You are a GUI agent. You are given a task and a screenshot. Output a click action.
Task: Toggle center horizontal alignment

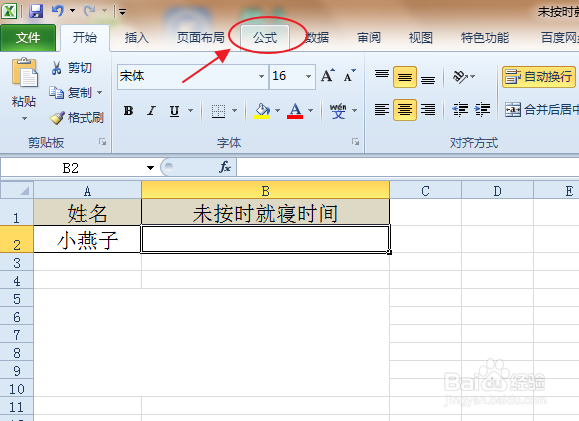405,110
